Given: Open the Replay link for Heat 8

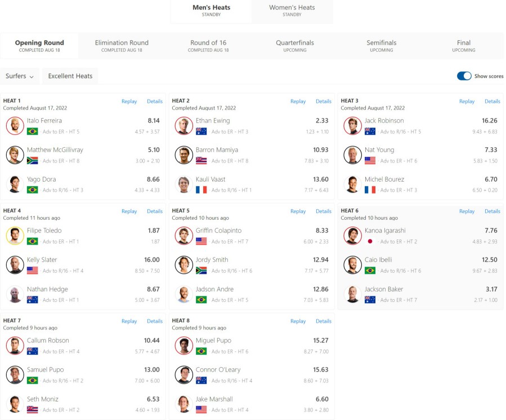Looking at the screenshot, I should click(298, 321).
